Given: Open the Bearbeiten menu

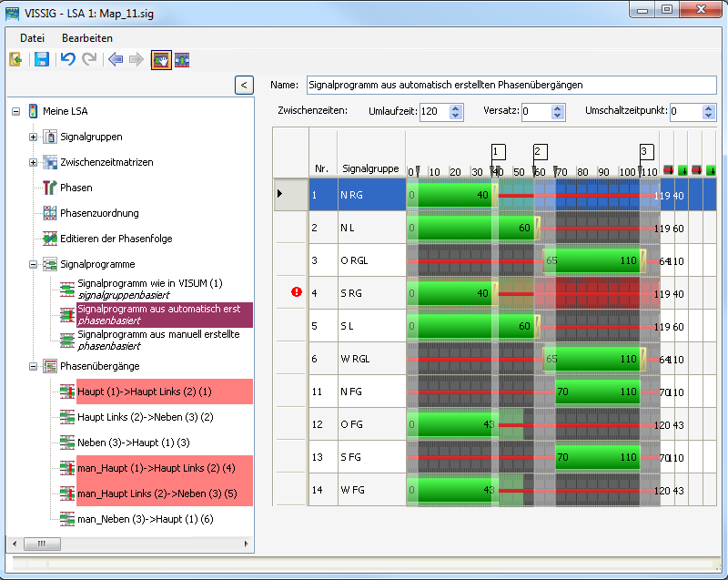Looking at the screenshot, I should tap(87, 38).
